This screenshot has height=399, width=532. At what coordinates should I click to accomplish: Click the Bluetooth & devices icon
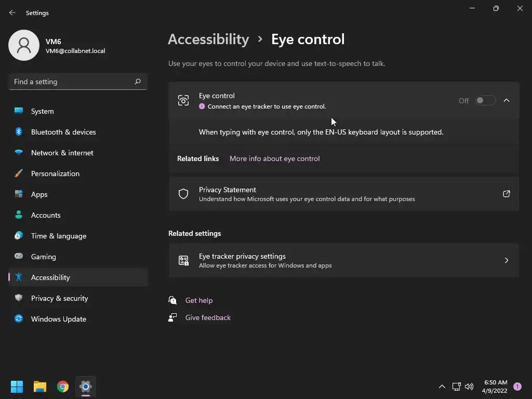(x=19, y=132)
